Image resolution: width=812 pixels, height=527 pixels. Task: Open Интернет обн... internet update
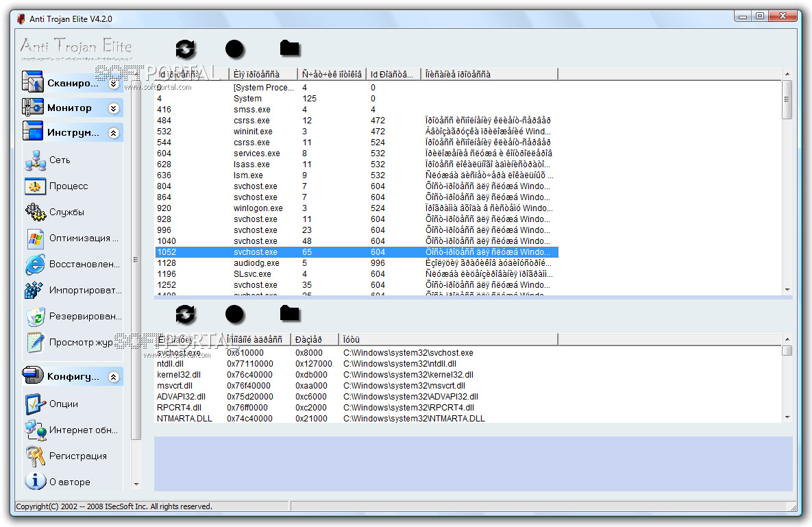[71, 430]
